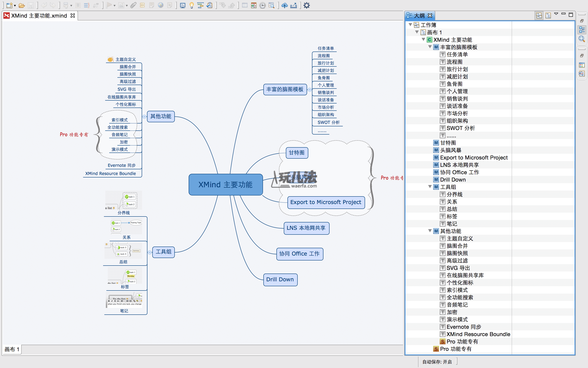Select the 协同 Office 工作 topic on canvas
The image size is (588, 368).
300,254
